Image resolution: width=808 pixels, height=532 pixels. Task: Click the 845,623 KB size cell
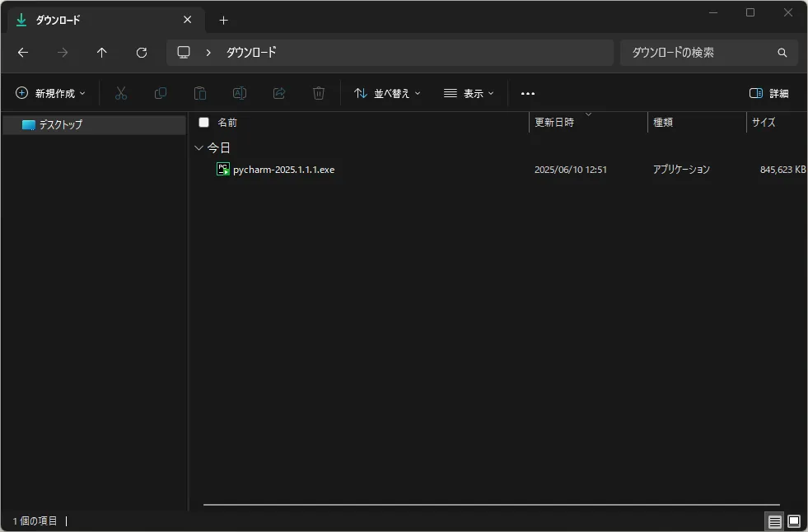point(782,170)
